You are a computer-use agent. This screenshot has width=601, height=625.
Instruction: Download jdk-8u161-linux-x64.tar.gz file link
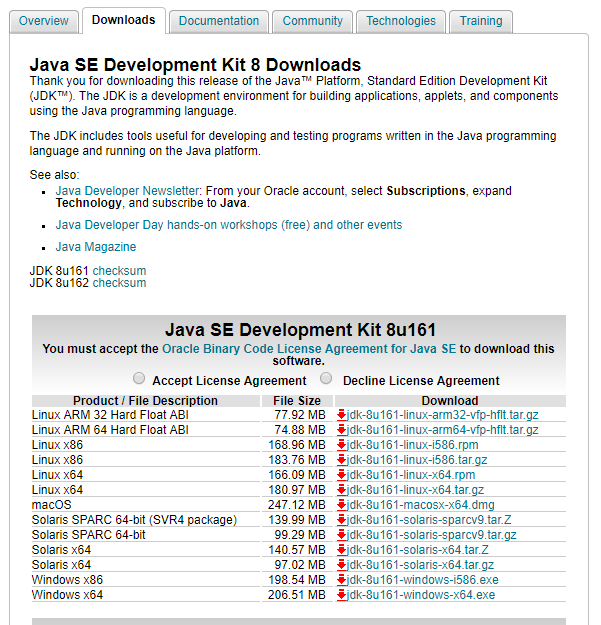click(x=415, y=490)
